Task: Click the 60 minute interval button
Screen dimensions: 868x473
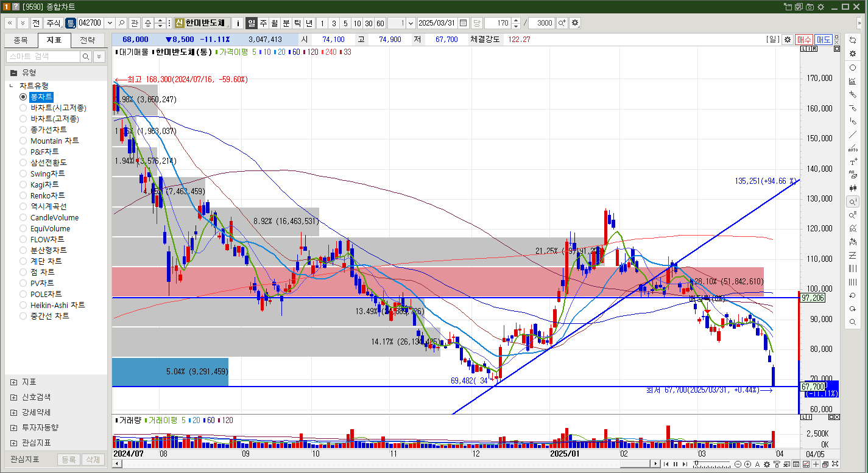Action: pyautogui.click(x=380, y=23)
